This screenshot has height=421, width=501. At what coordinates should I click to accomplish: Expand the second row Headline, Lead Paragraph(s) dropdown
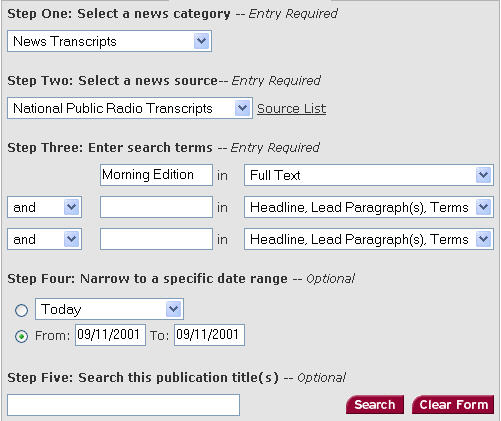point(369,207)
